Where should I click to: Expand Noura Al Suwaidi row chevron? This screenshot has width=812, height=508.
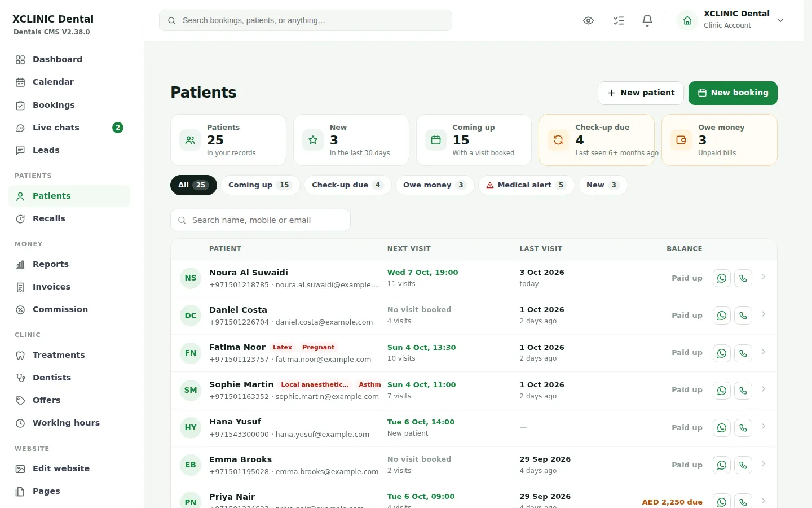click(764, 277)
